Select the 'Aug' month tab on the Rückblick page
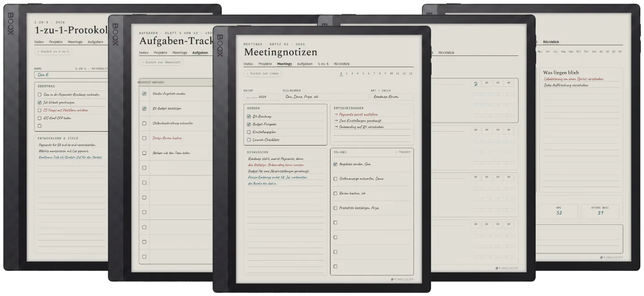The image size is (644, 296). (x=563, y=51)
